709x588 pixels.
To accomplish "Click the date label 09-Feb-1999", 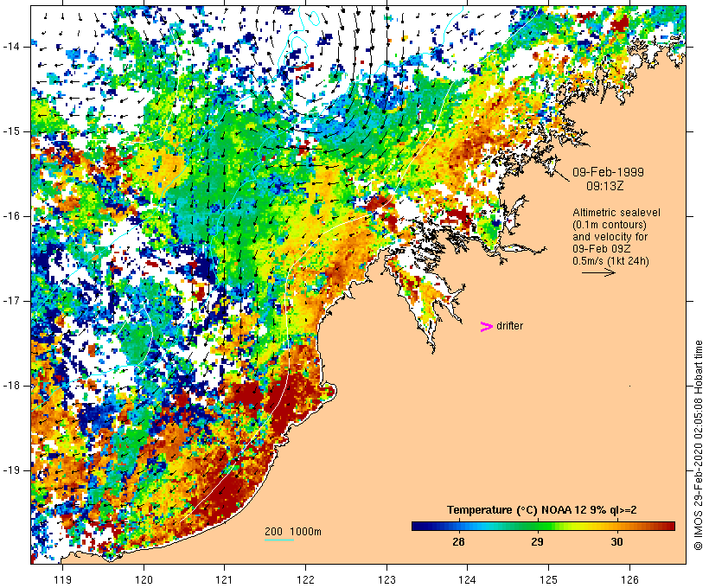I will (608, 172).
